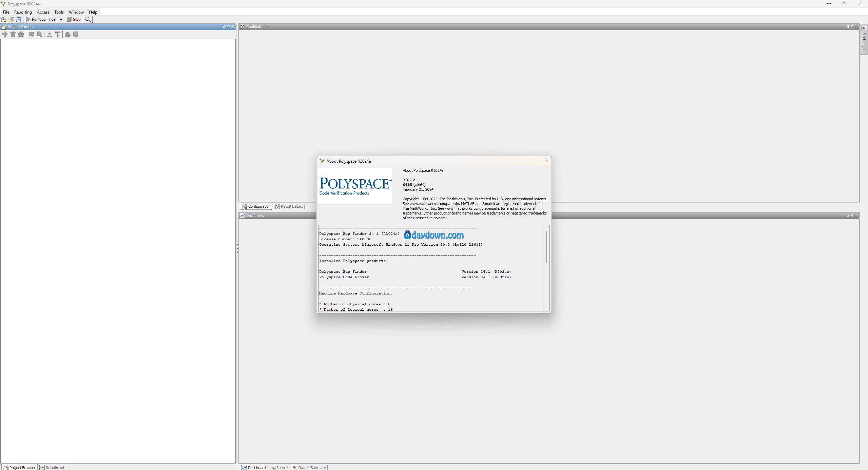Switch to the Output Summary tab
The width and height of the screenshot is (868, 470).
(x=309, y=467)
